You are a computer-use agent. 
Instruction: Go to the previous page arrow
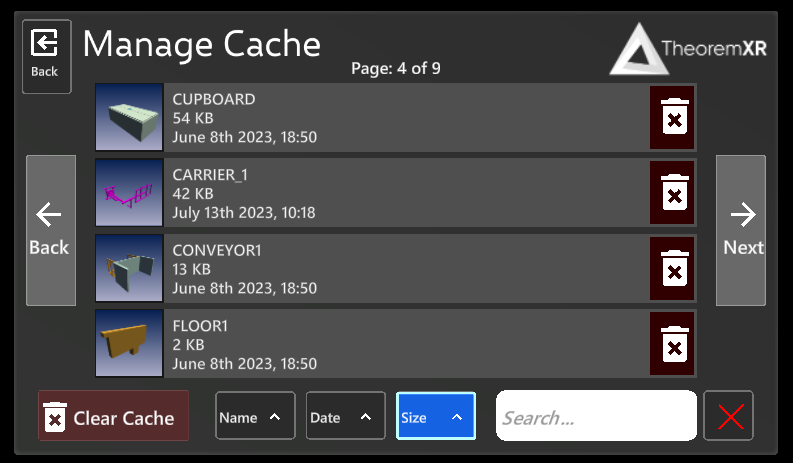coord(51,230)
